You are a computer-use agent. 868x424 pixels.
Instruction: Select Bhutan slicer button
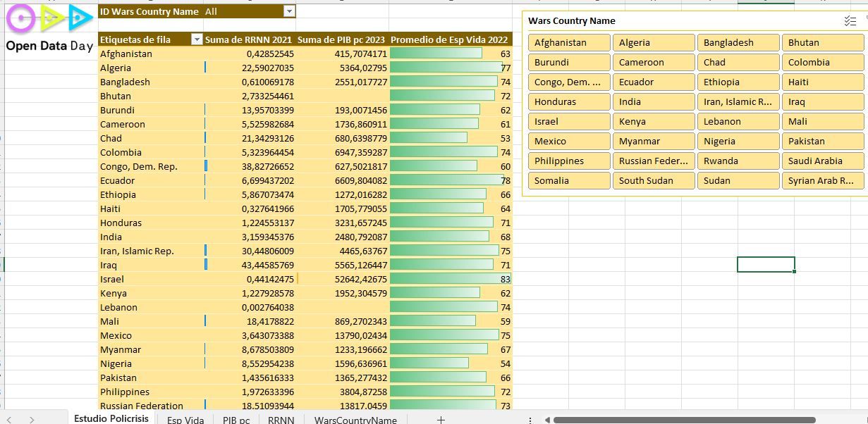tap(823, 42)
